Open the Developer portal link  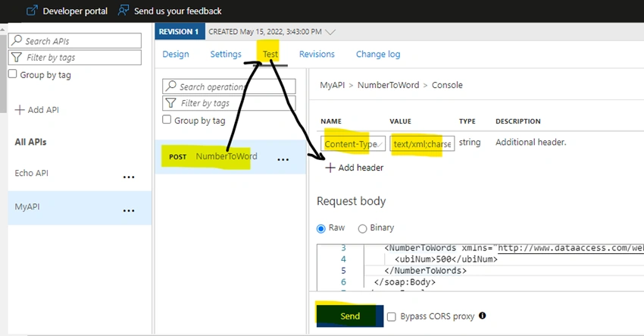(75, 11)
